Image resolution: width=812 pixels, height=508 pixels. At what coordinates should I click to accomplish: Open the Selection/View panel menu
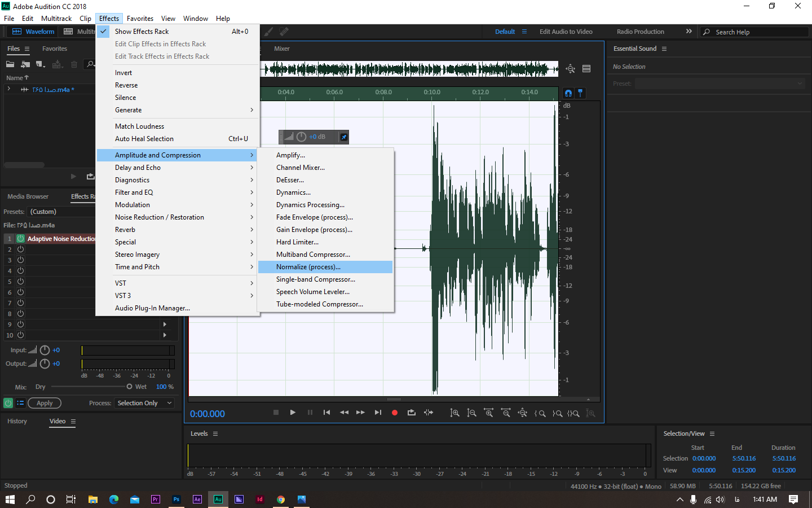click(x=712, y=434)
